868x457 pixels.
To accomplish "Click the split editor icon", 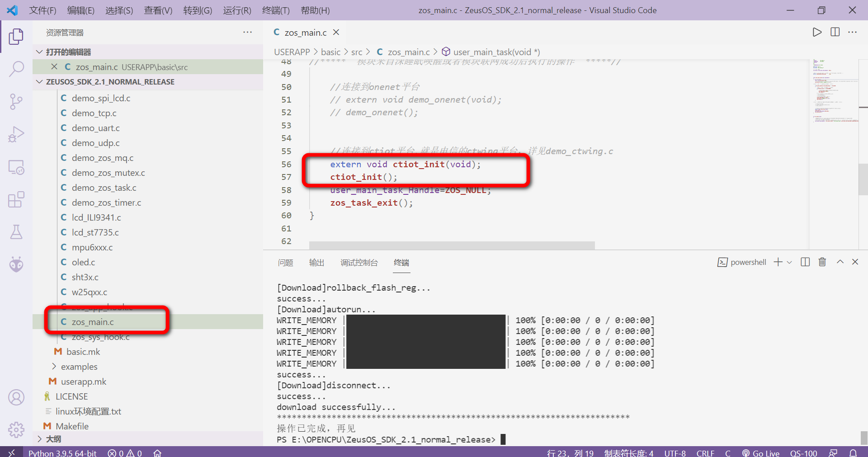I will point(834,32).
